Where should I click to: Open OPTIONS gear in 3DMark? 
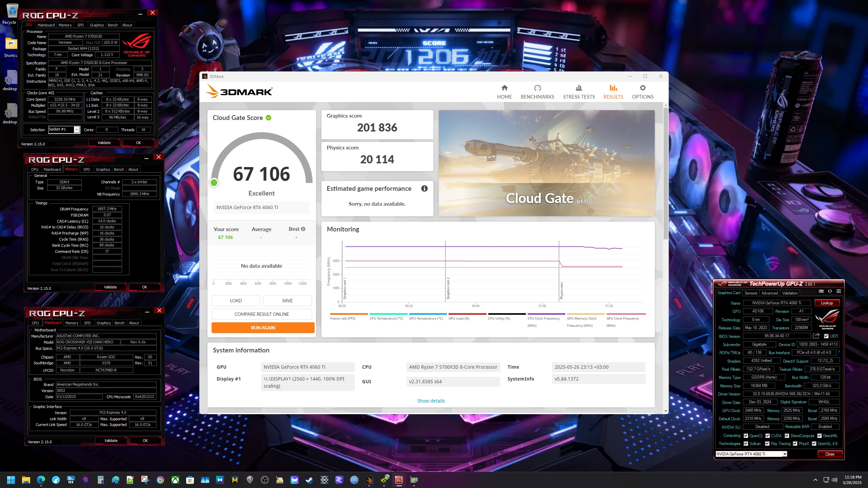643,92
